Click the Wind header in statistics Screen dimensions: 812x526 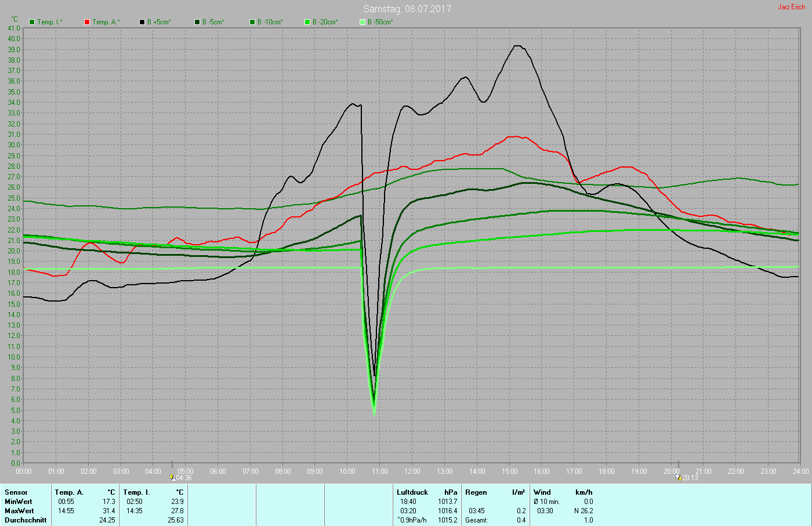(x=542, y=492)
